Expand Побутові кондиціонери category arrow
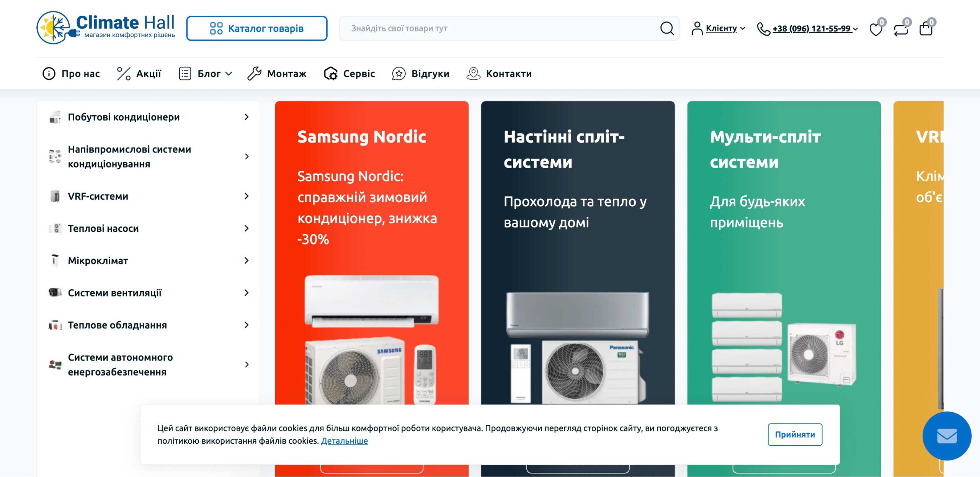Viewport: 980px width, 477px height. click(x=247, y=117)
